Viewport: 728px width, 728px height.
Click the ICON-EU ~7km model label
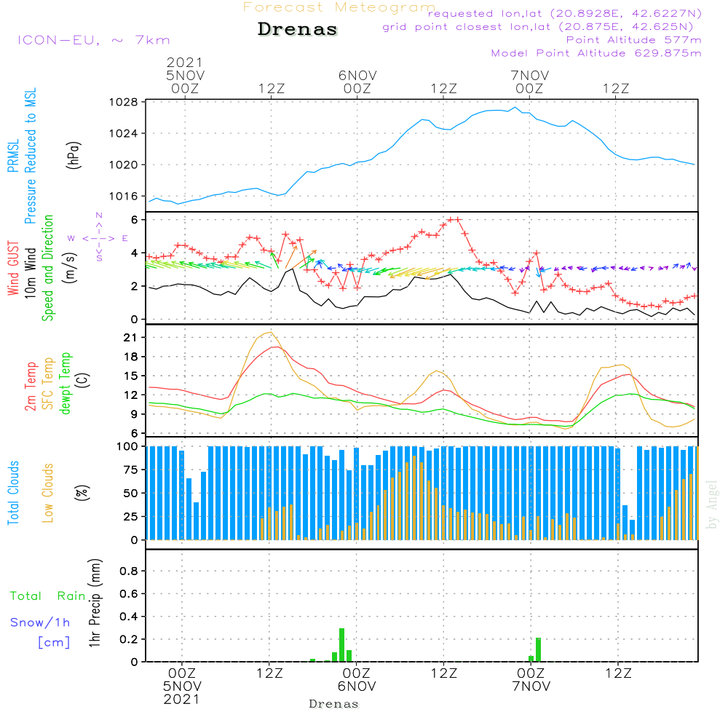[94, 40]
